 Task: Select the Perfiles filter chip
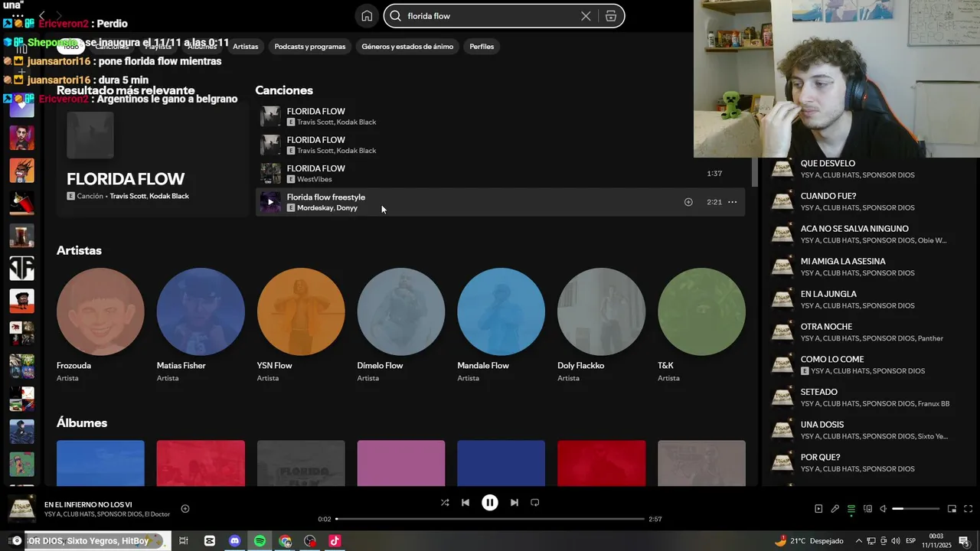click(x=482, y=47)
